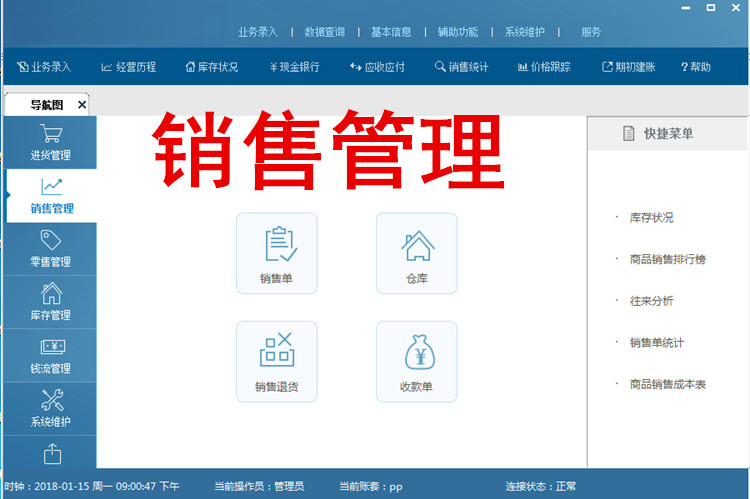The width and height of the screenshot is (750, 499).
Task: Click the export icon at sidebar bottom
Action: pyautogui.click(x=52, y=455)
